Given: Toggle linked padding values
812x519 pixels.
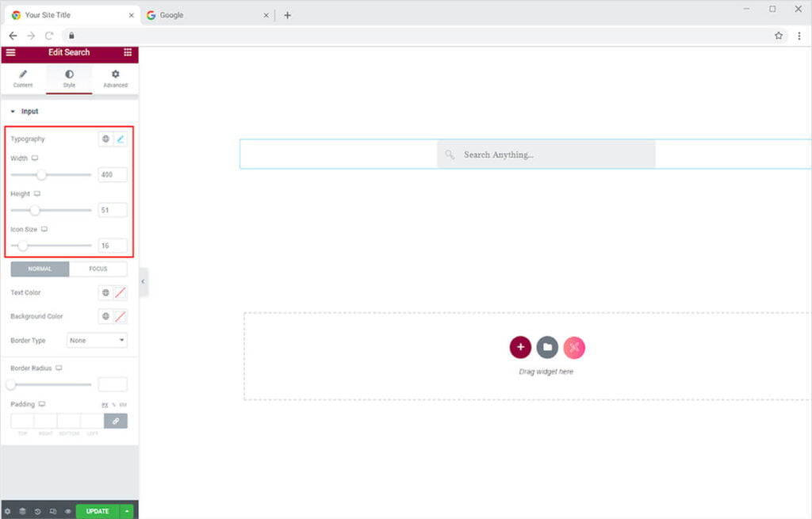Looking at the screenshot, I should (x=116, y=421).
